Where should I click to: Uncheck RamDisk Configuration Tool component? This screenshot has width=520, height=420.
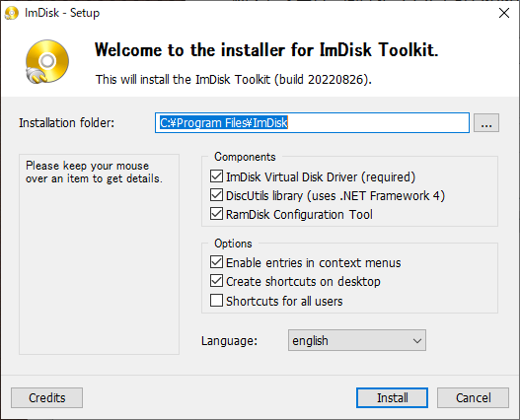pos(216,214)
